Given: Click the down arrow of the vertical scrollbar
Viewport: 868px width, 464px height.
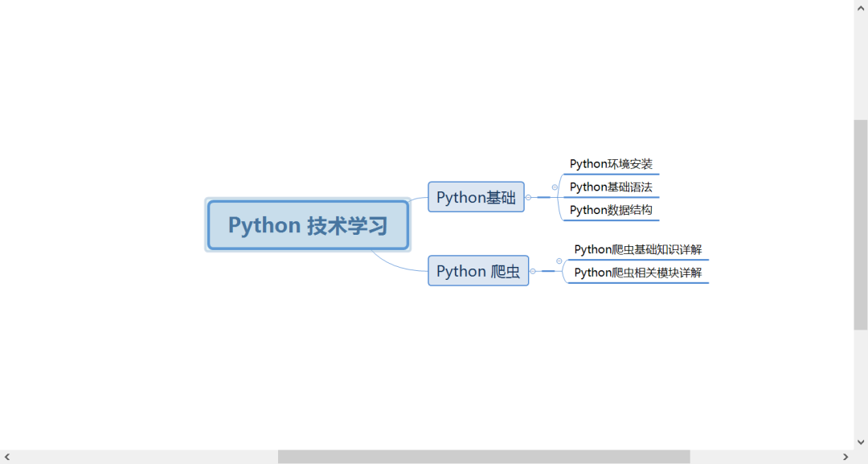Looking at the screenshot, I should point(861,441).
